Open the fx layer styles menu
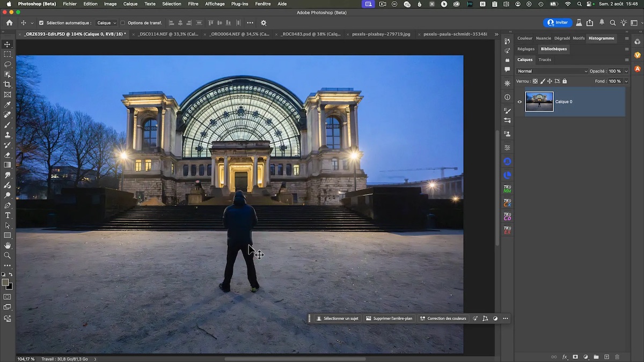644x362 pixels. point(565,357)
